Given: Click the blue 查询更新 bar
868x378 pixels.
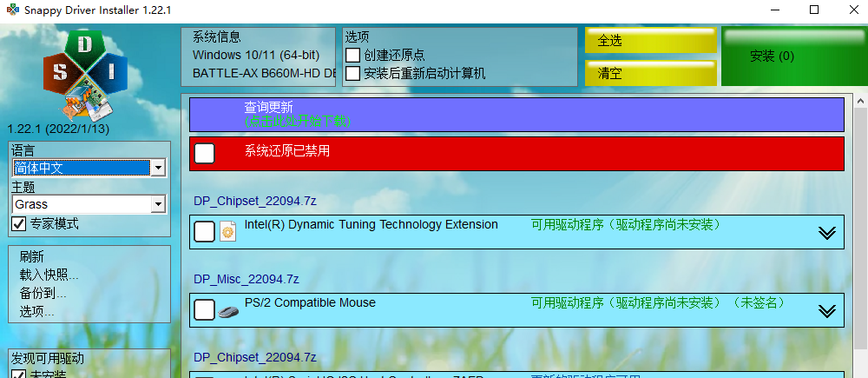Looking at the screenshot, I should (516, 115).
